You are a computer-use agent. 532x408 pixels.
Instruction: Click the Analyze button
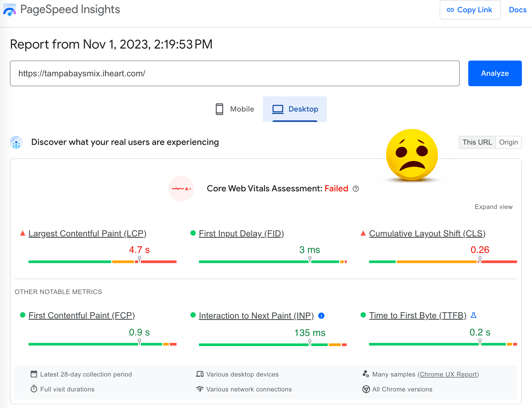point(495,73)
